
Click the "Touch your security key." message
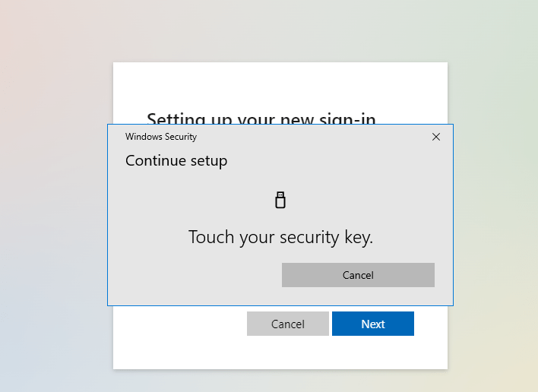(x=280, y=237)
